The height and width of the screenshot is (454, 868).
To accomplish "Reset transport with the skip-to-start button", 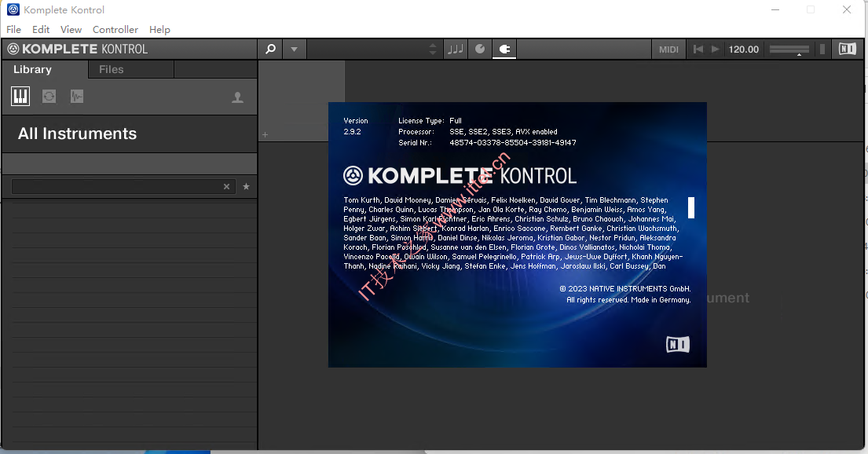I will [698, 49].
